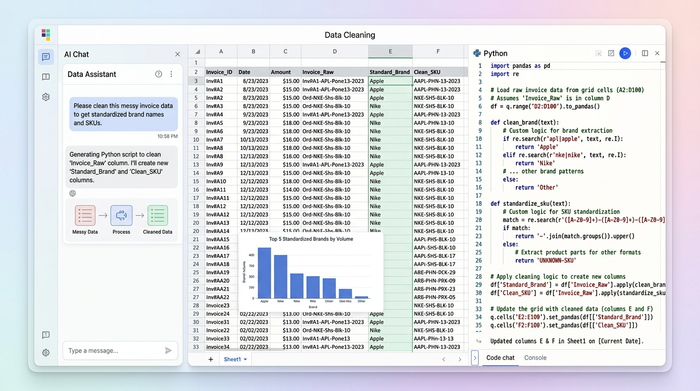Toggle Python panel split layout

pyautogui.click(x=645, y=53)
